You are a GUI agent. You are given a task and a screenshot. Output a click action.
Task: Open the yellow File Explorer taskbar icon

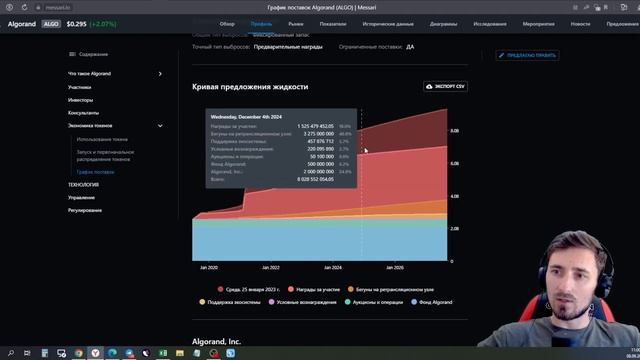[x=180, y=353]
